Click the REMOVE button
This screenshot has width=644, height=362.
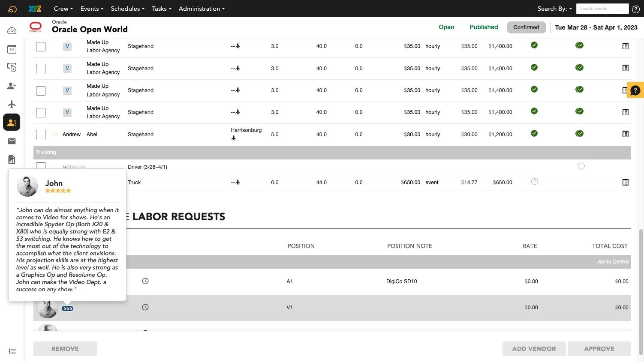pyautogui.click(x=65, y=349)
